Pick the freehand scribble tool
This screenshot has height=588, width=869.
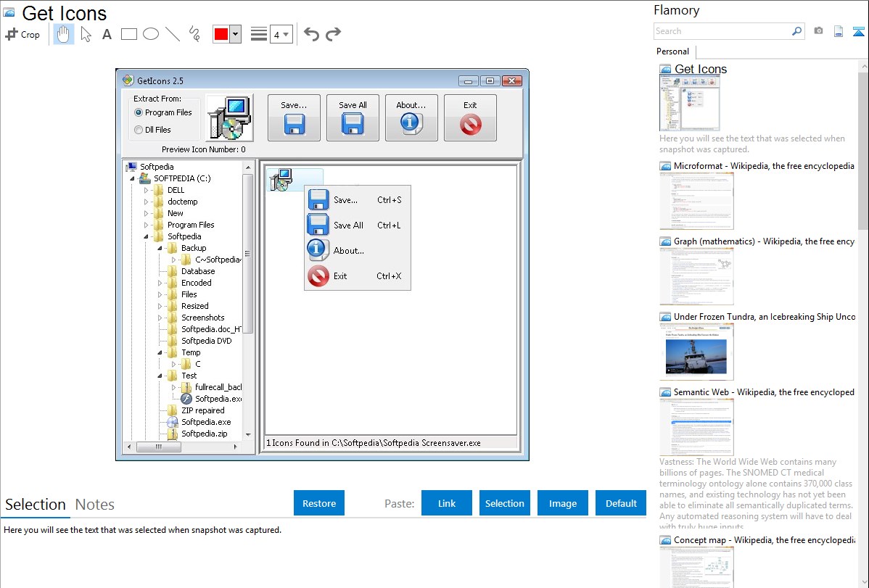(194, 34)
